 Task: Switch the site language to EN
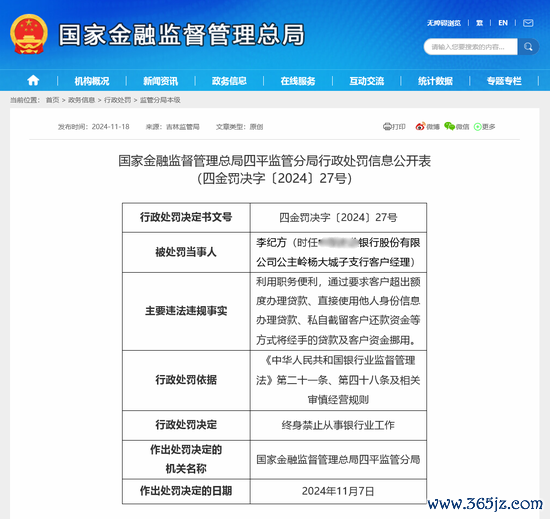point(503,23)
